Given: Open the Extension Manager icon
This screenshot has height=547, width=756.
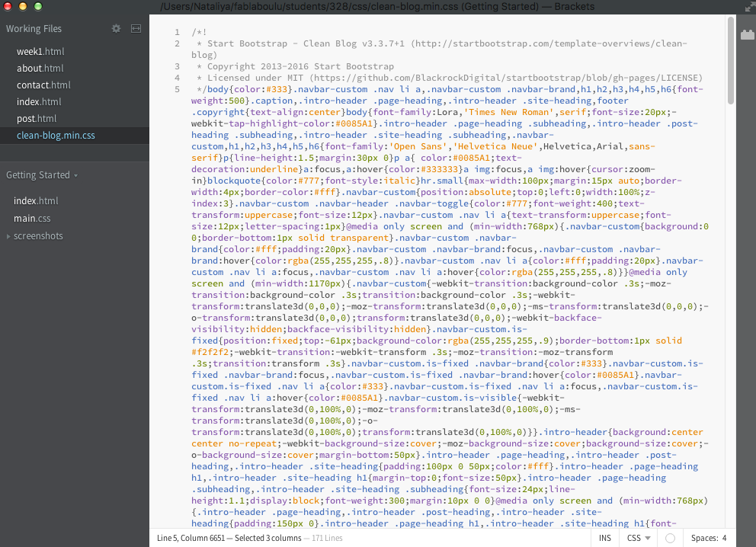Looking at the screenshot, I should (747, 35).
